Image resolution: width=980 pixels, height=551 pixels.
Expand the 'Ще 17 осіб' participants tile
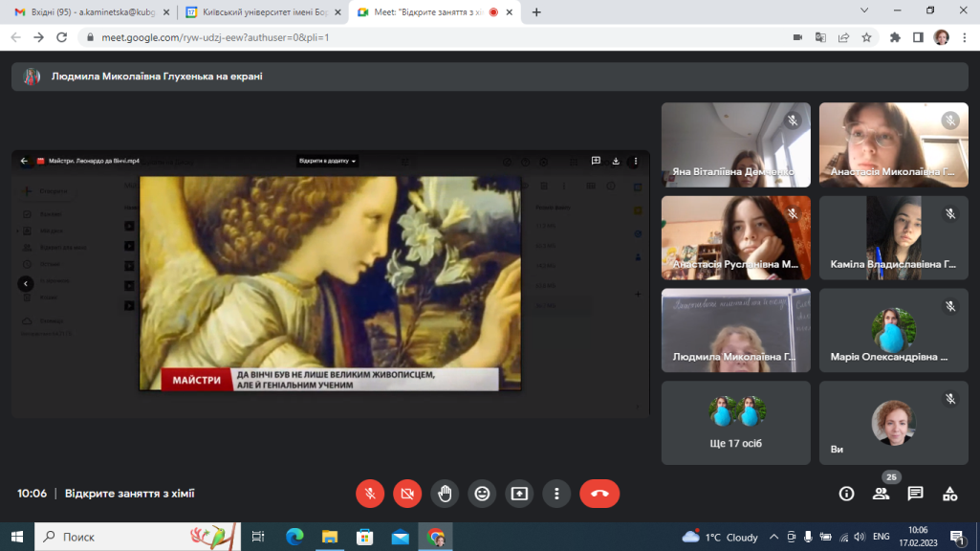[x=735, y=423]
